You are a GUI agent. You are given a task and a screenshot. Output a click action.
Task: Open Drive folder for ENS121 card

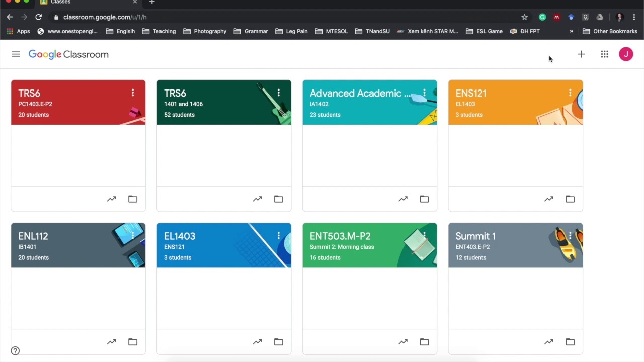570,199
